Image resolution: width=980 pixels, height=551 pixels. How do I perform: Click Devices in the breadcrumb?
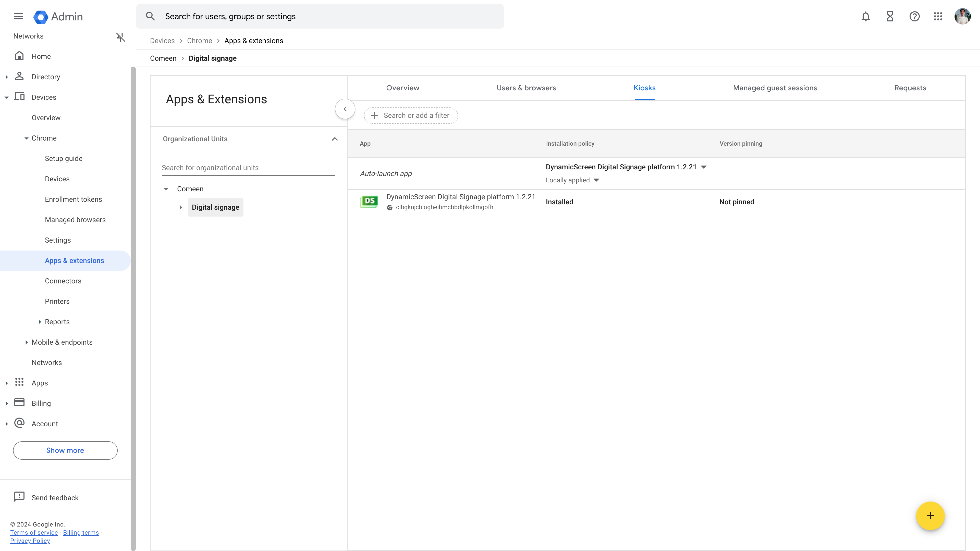pyautogui.click(x=162, y=41)
